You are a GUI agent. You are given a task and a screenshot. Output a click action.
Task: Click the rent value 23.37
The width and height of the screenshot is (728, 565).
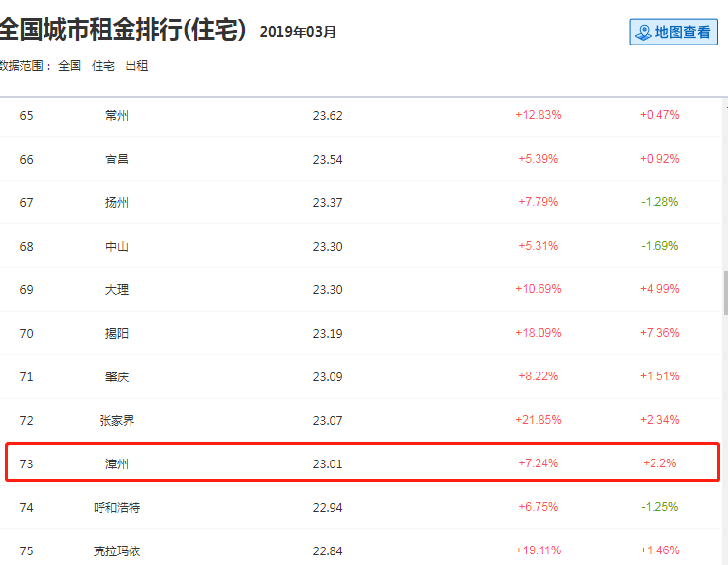[x=328, y=202]
